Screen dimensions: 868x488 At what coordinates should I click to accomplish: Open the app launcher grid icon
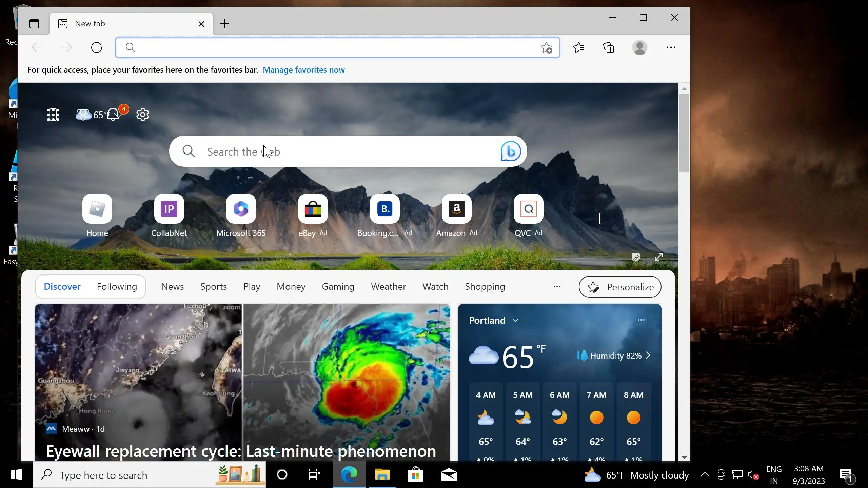coord(53,115)
